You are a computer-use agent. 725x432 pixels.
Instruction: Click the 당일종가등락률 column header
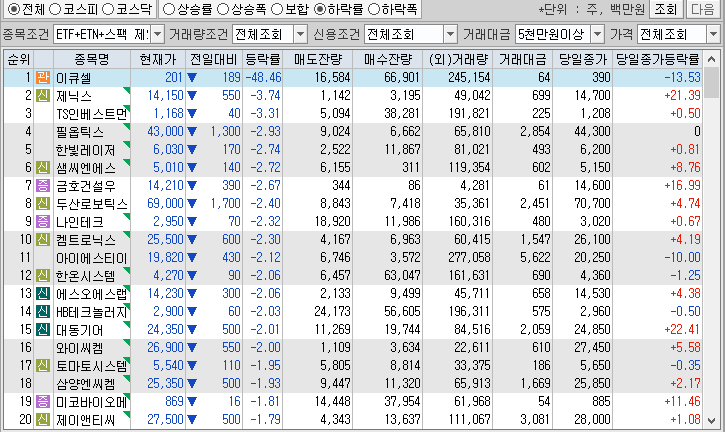point(657,59)
